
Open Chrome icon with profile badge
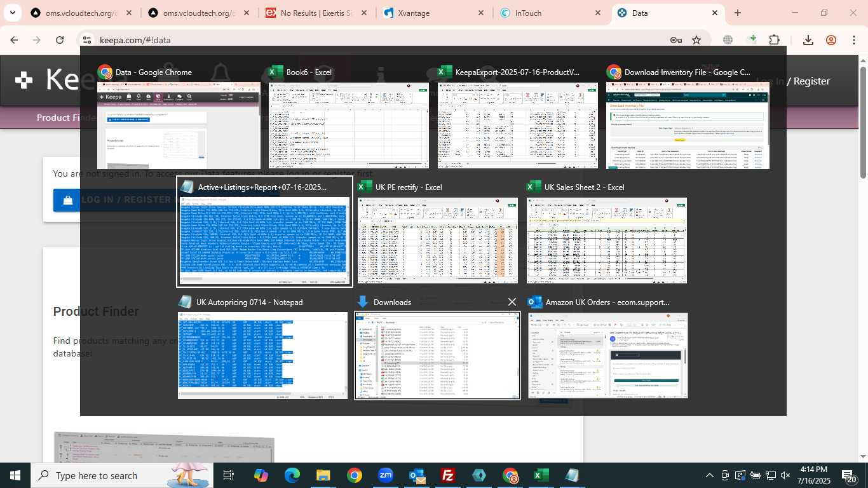point(510,475)
